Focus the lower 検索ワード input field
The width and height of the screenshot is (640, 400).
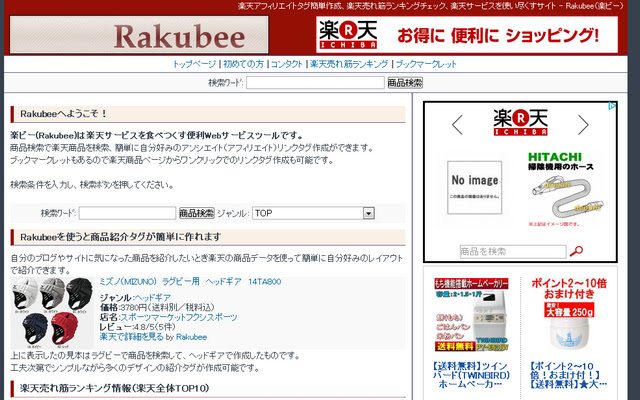pos(127,213)
